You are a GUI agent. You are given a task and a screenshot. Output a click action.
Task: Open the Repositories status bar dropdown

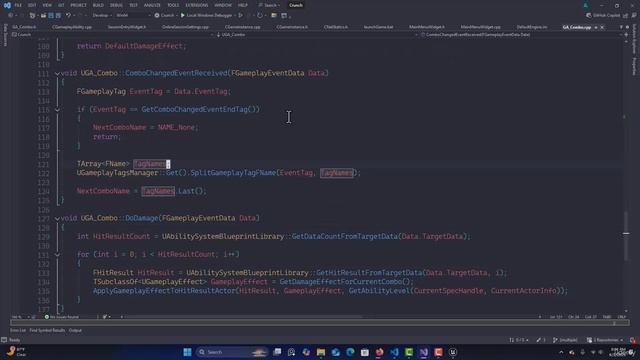(x=605, y=340)
